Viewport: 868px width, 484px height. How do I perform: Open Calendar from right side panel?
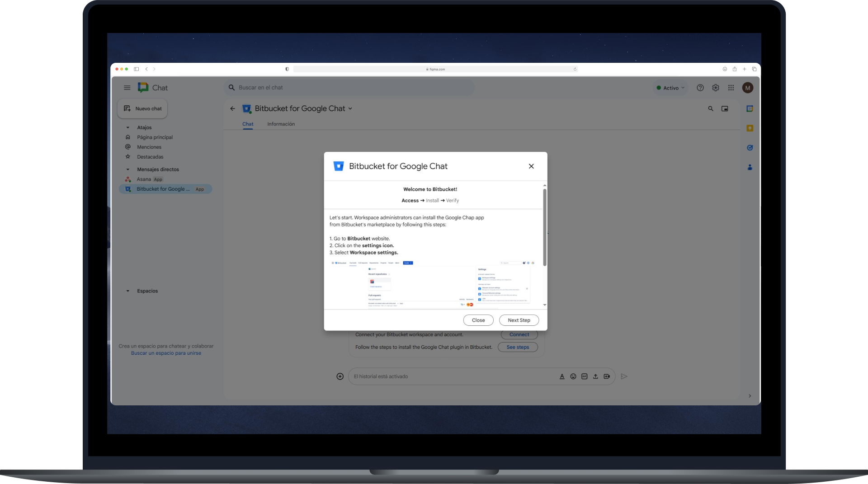[750, 108]
